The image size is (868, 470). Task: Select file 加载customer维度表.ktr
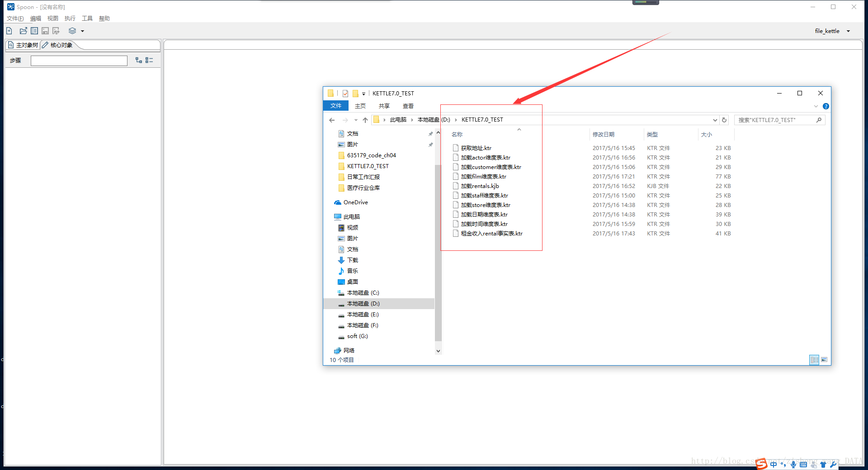click(x=491, y=167)
